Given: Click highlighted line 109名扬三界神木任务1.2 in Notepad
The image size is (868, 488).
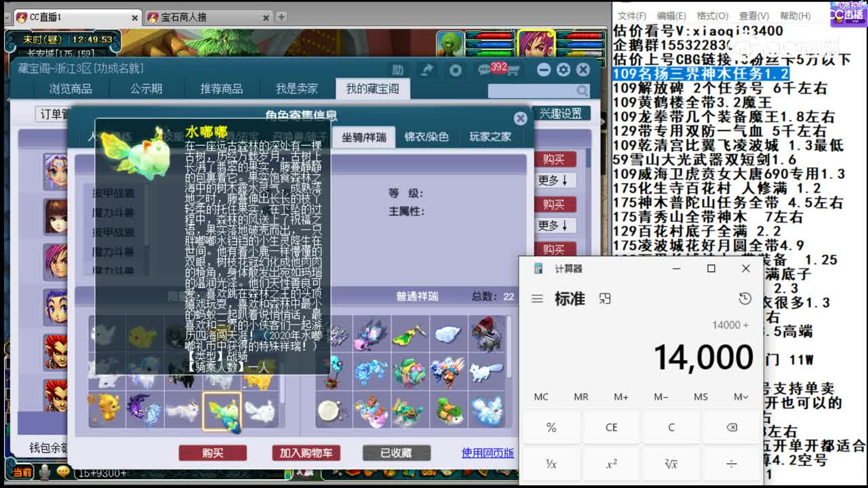Looking at the screenshot, I should click(701, 74).
